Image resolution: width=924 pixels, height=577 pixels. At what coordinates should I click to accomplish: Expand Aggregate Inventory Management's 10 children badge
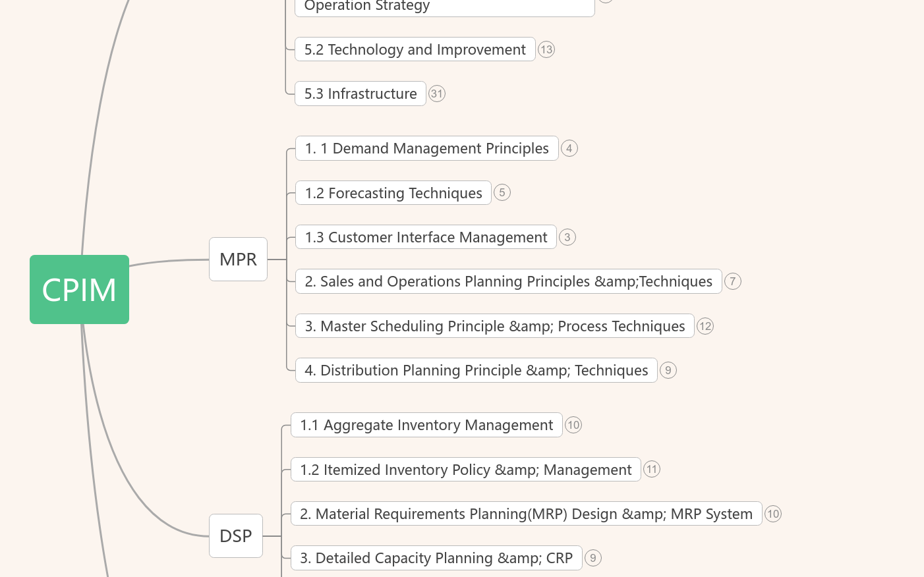(573, 425)
